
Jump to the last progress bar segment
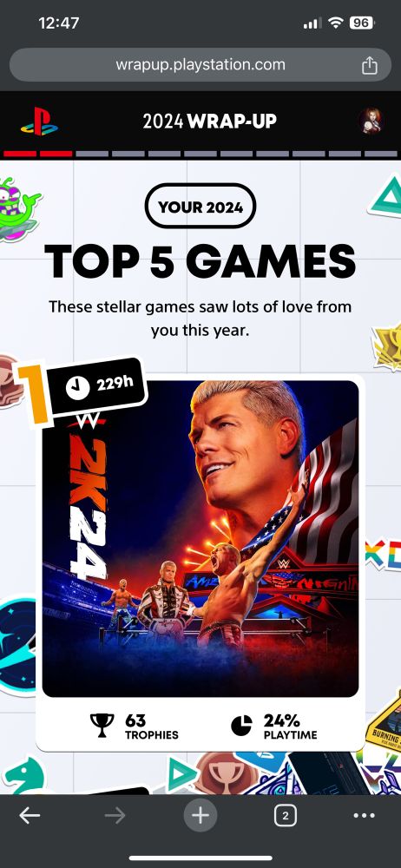(380, 154)
